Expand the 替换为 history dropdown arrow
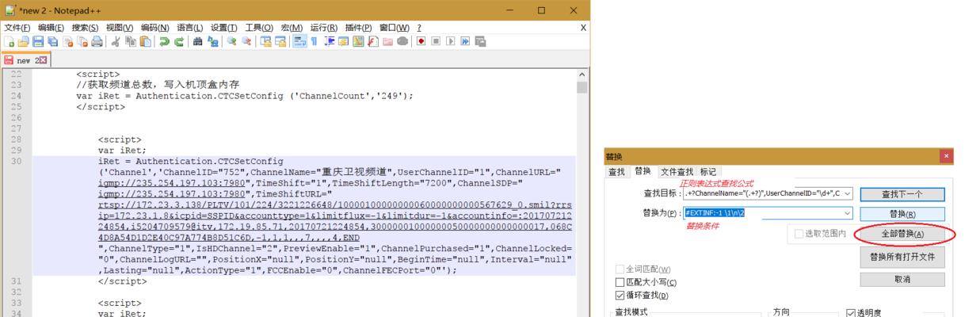Image resolution: width=980 pixels, height=317 pixels. click(x=848, y=213)
